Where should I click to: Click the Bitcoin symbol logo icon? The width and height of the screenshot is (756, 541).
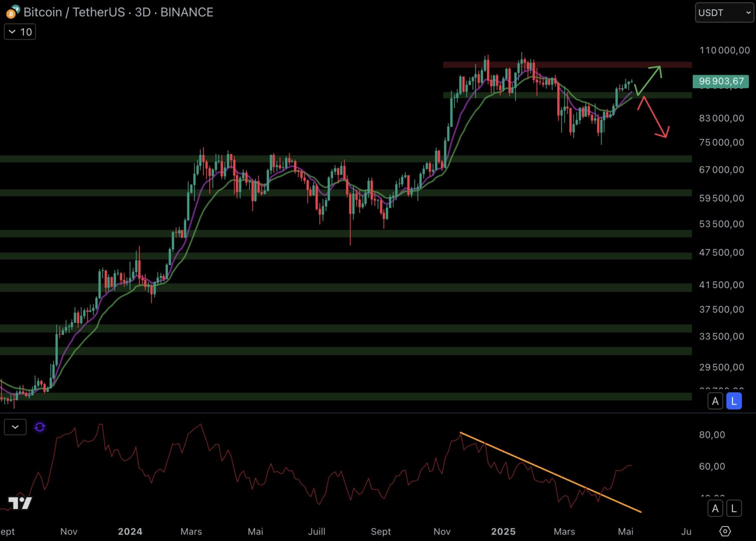(12, 12)
